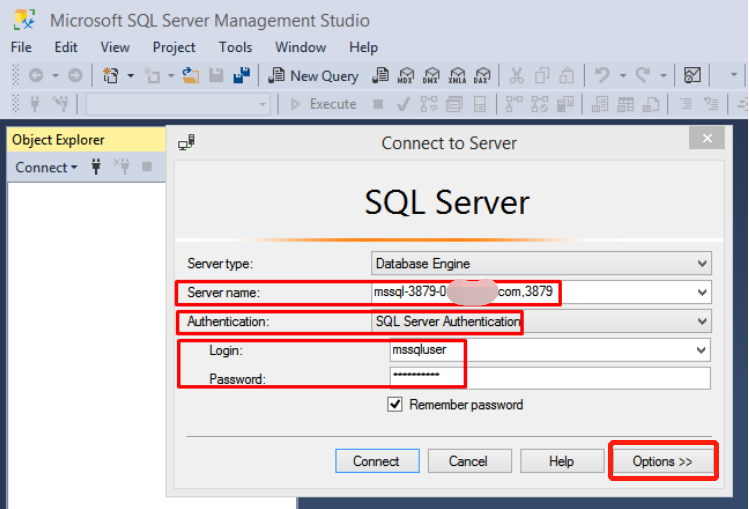
Task: Click into the Password field
Action: click(550, 378)
